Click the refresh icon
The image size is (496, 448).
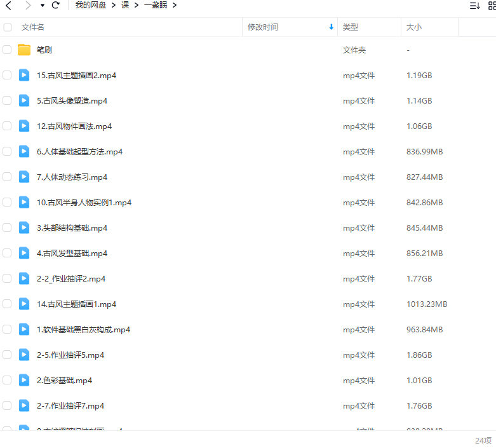[55, 6]
